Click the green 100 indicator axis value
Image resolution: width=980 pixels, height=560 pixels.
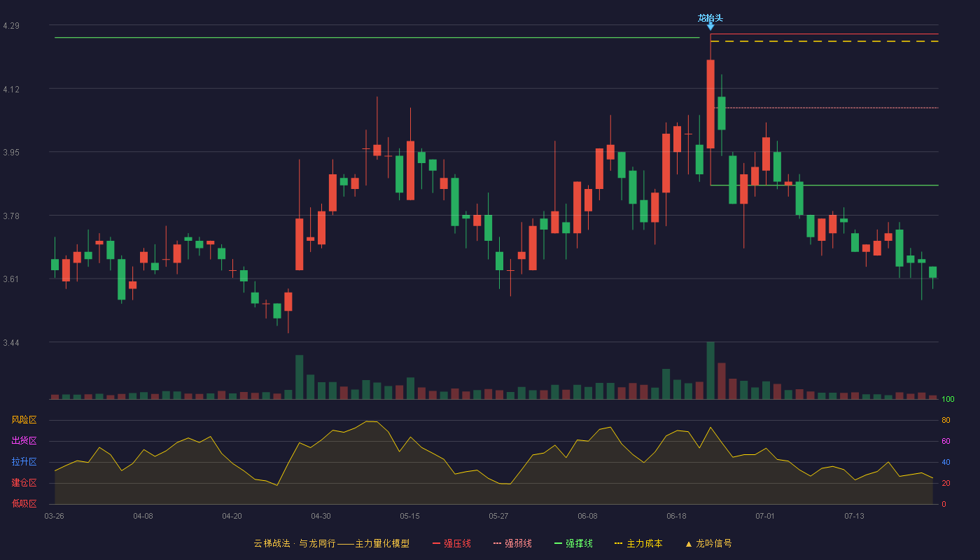948,400
